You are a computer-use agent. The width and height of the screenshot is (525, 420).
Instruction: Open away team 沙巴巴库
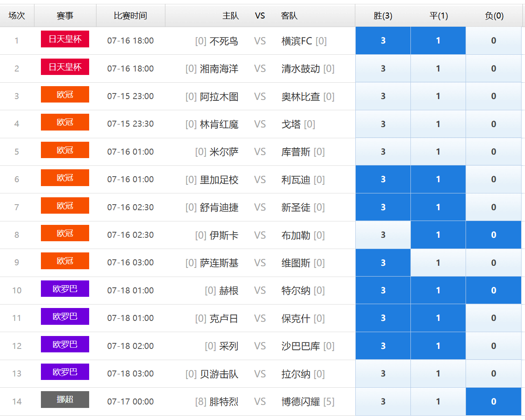click(301, 346)
